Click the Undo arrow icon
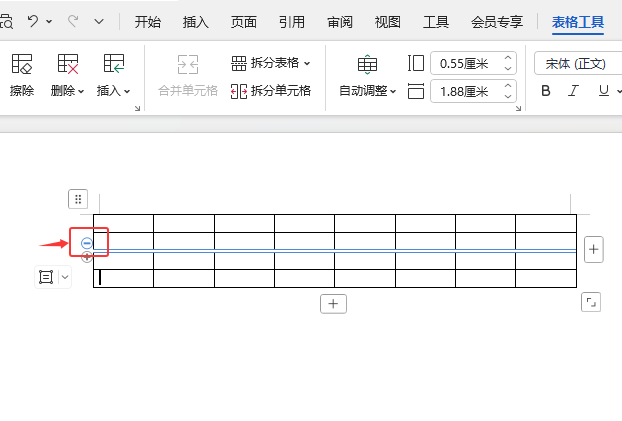This screenshot has width=622, height=421. [33, 21]
